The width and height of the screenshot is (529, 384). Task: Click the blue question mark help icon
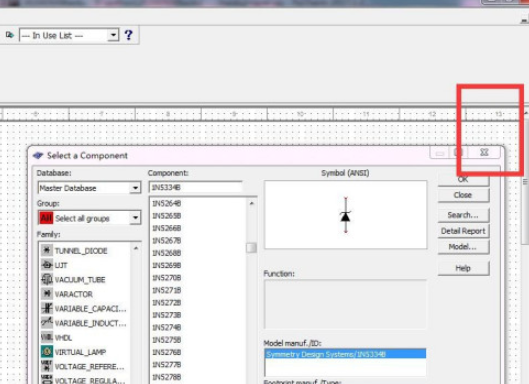(x=128, y=35)
